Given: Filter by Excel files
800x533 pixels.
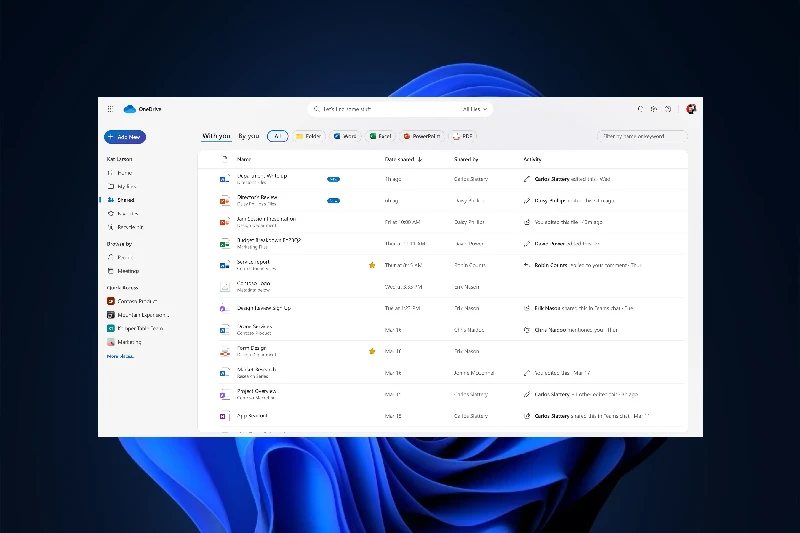Looking at the screenshot, I should tap(380, 136).
